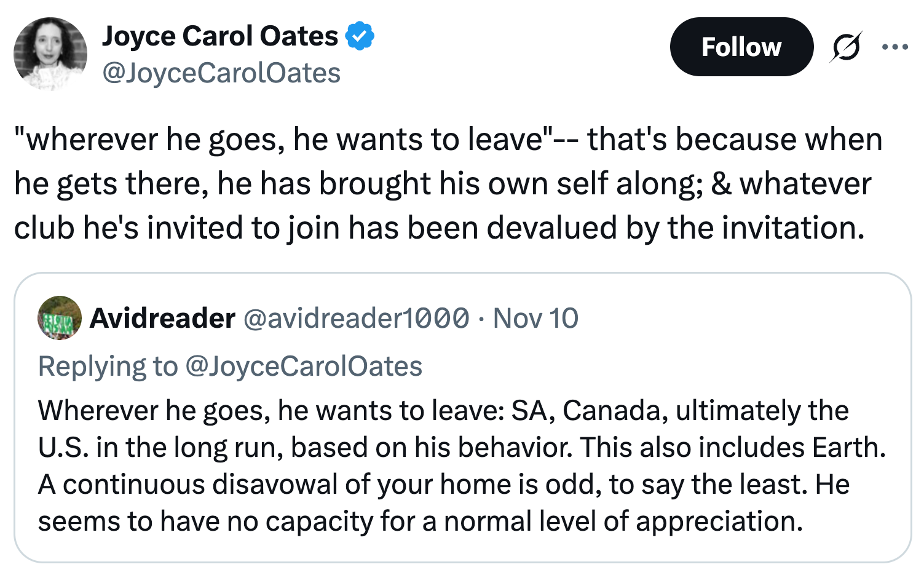Click the Avidreader display name
This screenshot has height=575, width=924.
(162, 318)
